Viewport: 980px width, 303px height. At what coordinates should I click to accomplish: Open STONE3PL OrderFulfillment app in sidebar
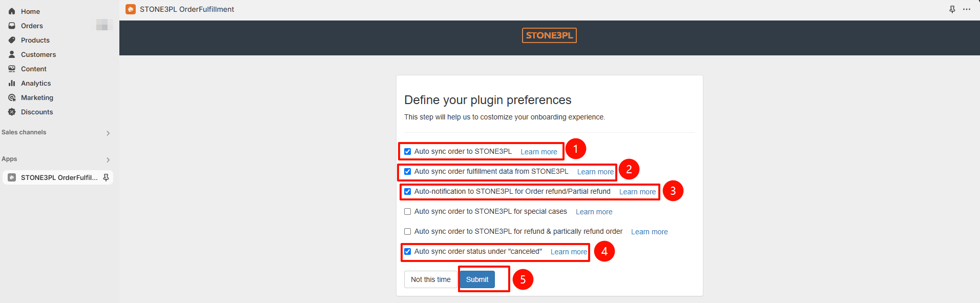tap(59, 177)
